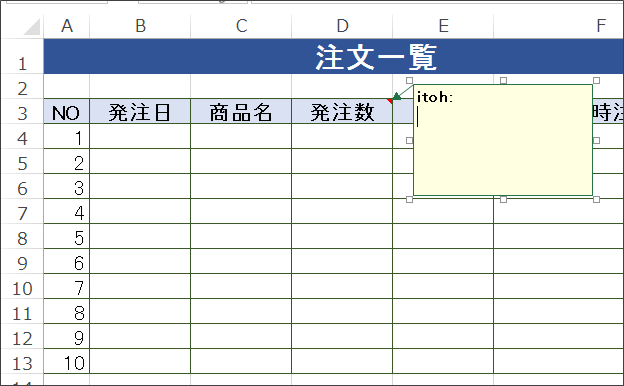Select the 発注日 header cell
Viewport: 624px width, 386px height.
coord(140,111)
